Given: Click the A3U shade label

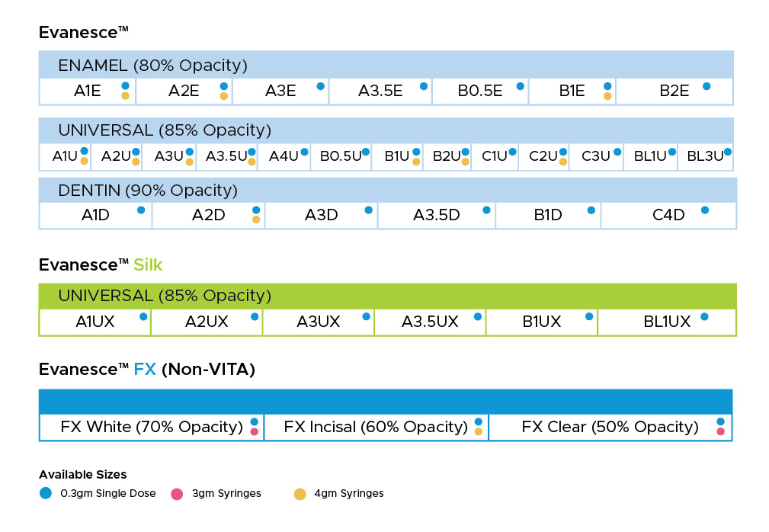Looking at the screenshot, I should (169, 156).
